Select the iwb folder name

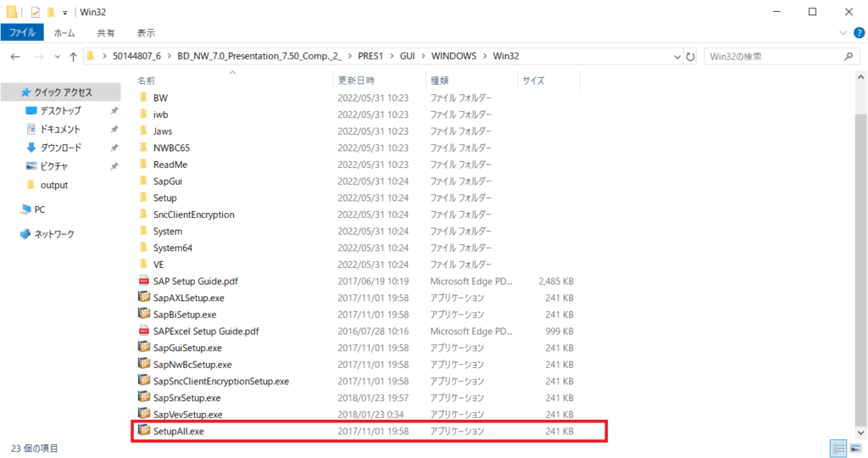coord(160,114)
